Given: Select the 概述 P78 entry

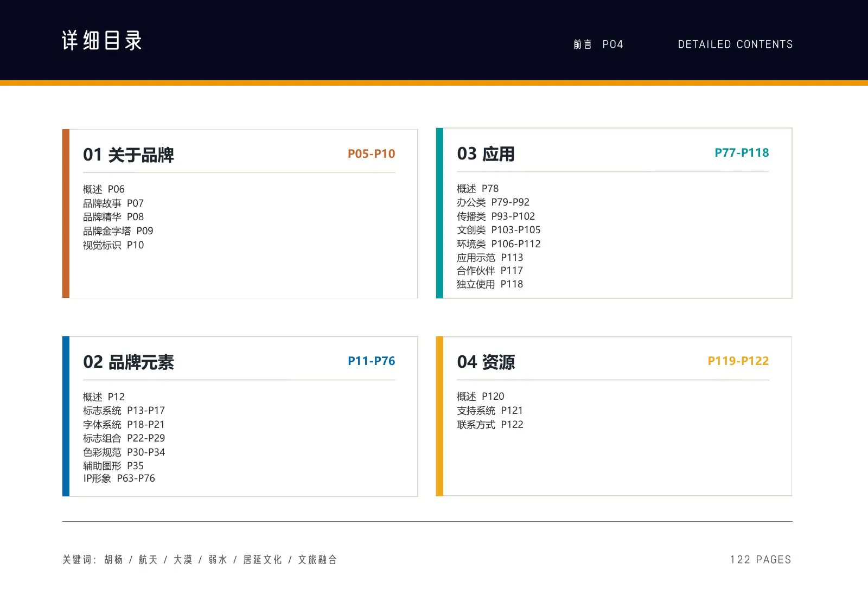Looking at the screenshot, I should (x=477, y=189).
